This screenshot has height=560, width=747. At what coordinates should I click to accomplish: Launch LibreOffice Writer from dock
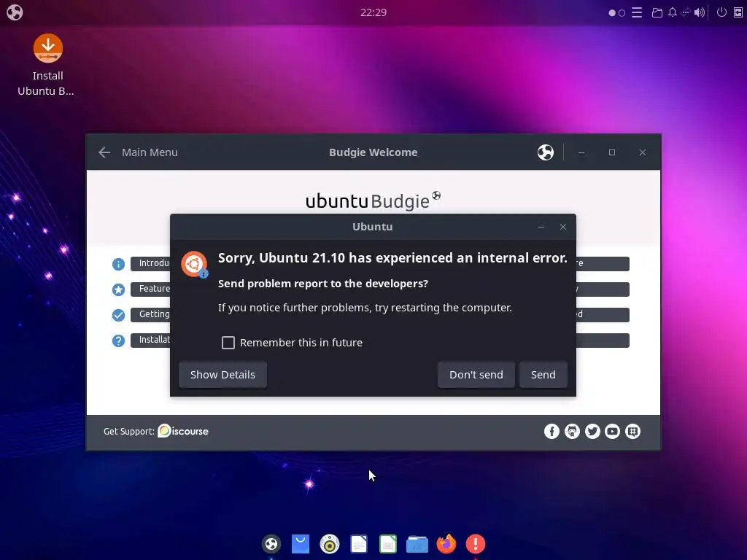[x=359, y=544]
